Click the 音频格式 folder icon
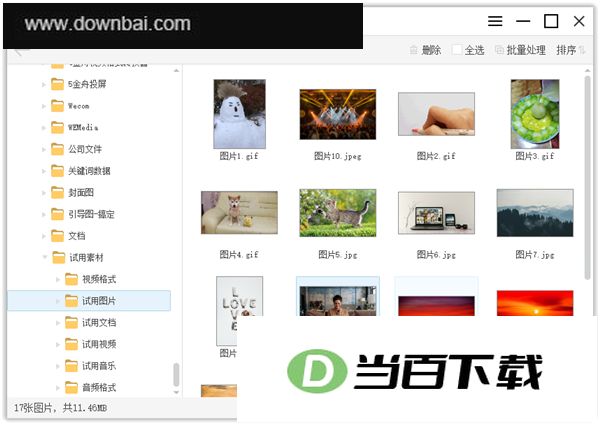 coord(71,388)
